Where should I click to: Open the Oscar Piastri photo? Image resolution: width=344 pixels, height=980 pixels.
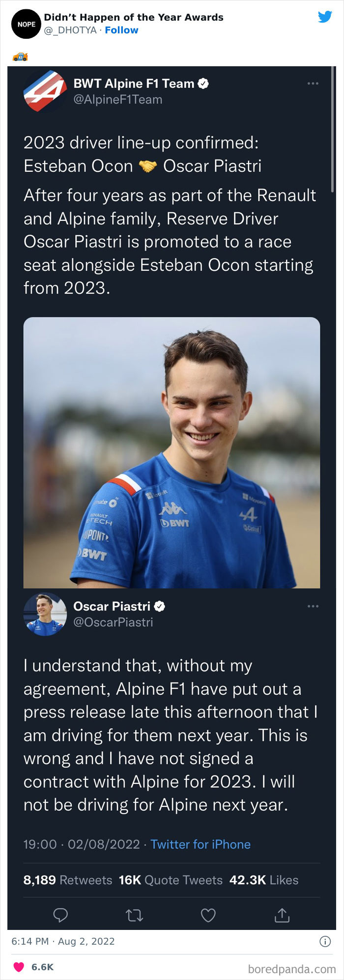tap(172, 452)
